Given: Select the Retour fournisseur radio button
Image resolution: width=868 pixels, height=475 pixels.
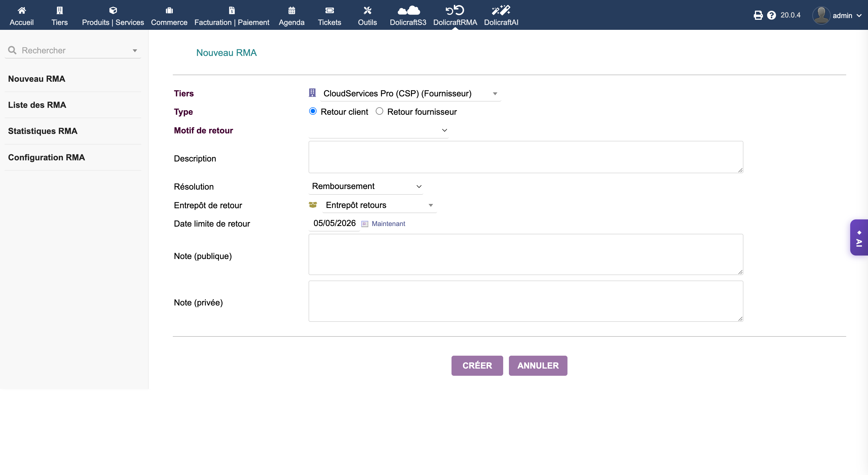Looking at the screenshot, I should [379, 111].
